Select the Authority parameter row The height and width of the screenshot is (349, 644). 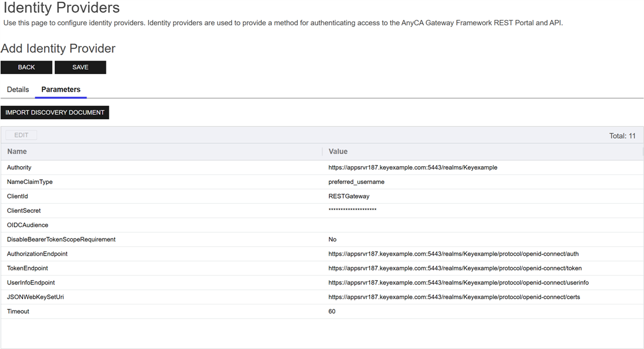(19, 167)
